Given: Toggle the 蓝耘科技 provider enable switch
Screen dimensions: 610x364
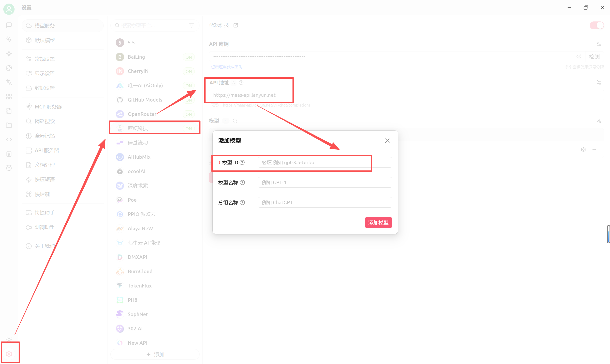Looking at the screenshot, I should [596, 25].
